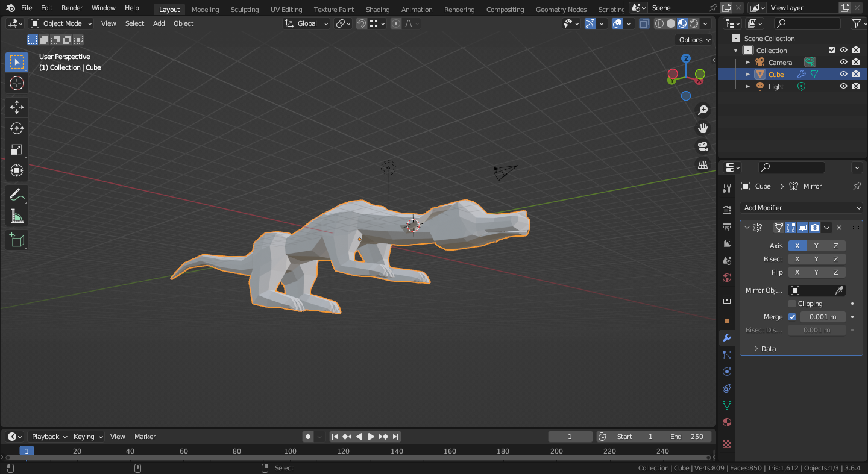The width and height of the screenshot is (868, 474).
Task: Select the Measure tool
Action: tap(17, 216)
